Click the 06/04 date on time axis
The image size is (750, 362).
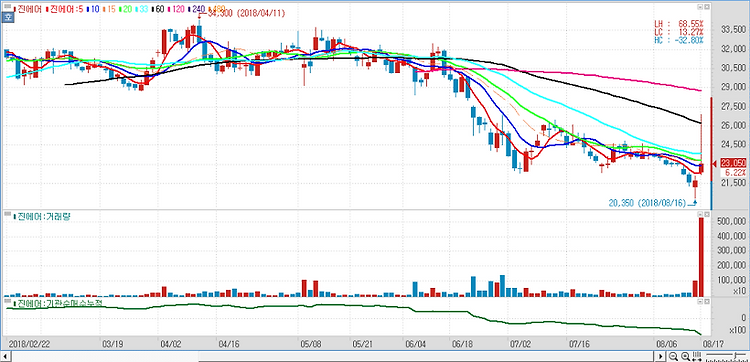(x=415, y=344)
